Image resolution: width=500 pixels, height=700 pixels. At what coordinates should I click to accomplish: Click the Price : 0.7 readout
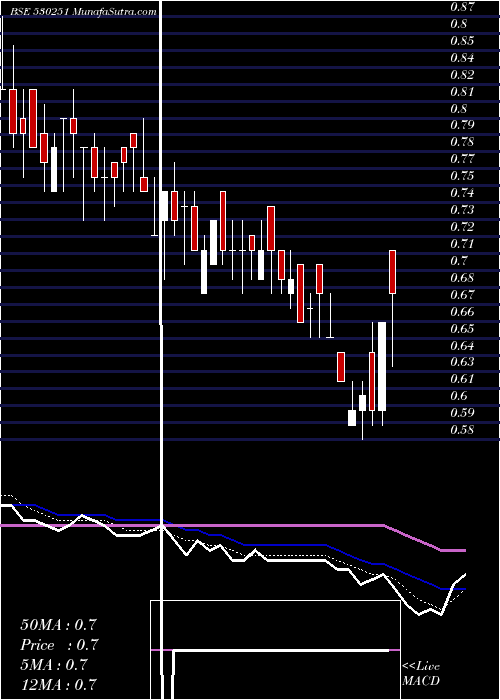59,645
